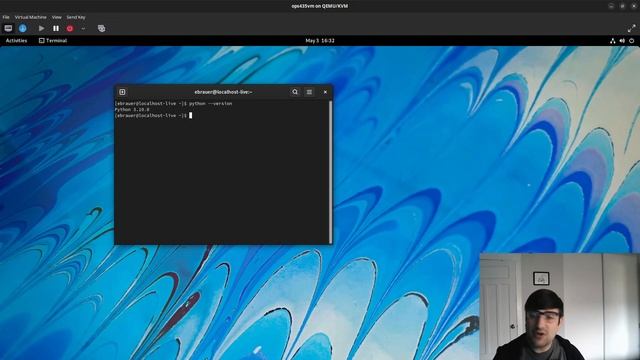Click the Python version output line

click(132, 109)
